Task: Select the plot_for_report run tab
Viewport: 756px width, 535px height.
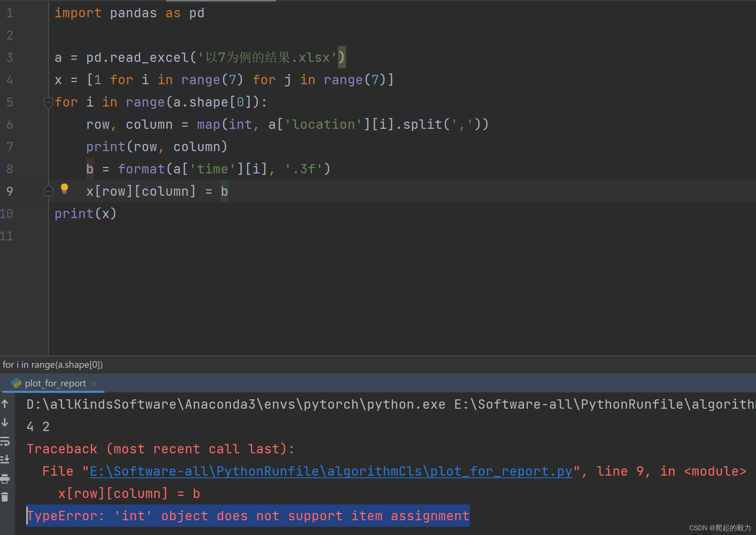Action: tap(55, 384)
